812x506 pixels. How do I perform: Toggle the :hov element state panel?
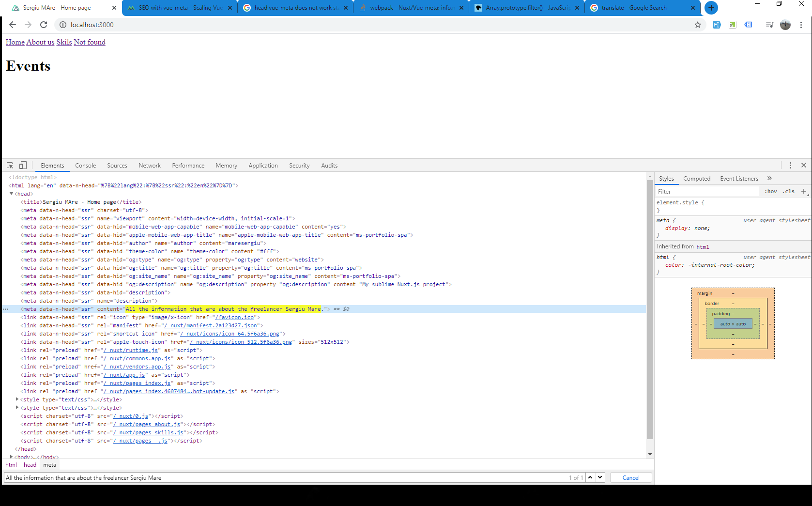coord(771,191)
